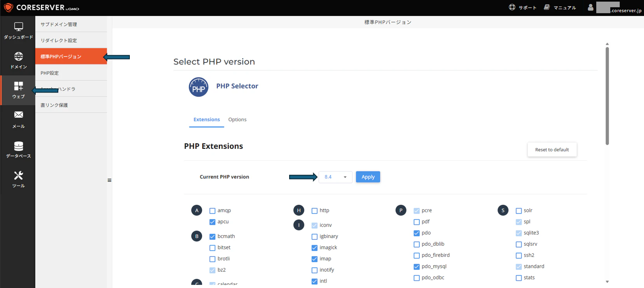This screenshot has height=288, width=644.
Task: Disable the apcu extension checkbox
Action: [x=212, y=222]
